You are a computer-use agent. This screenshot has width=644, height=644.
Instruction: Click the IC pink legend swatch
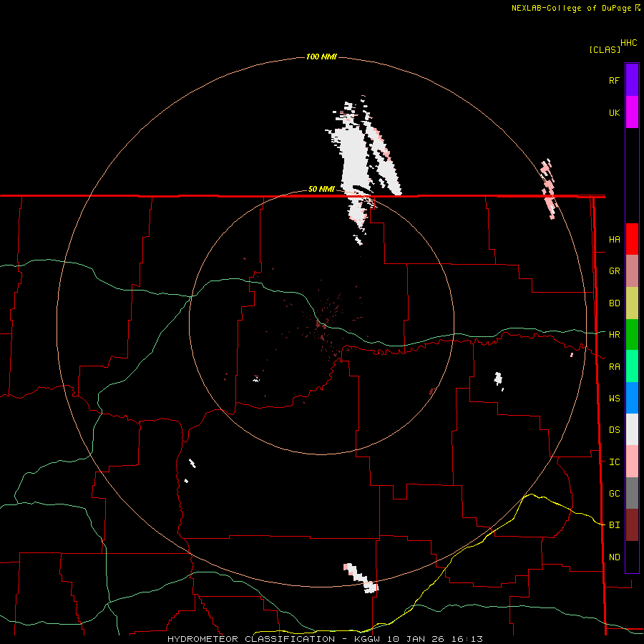[x=632, y=462]
